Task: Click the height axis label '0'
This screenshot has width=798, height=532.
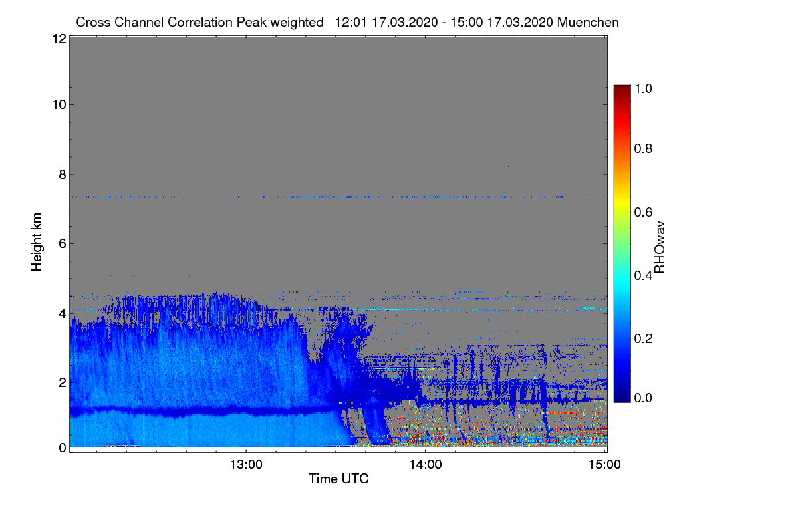Action: (63, 448)
